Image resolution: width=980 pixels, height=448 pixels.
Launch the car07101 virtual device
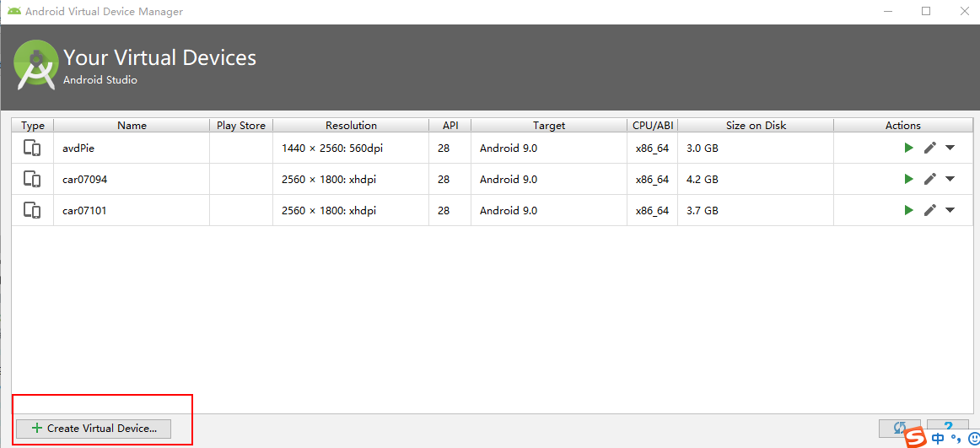coord(909,210)
